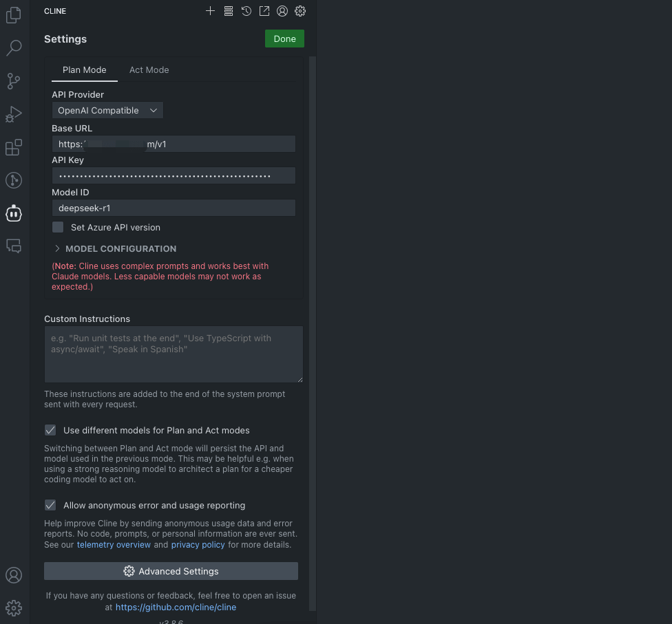
Task: Toggle Set Azure API version checkbox
Action: tap(58, 227)
